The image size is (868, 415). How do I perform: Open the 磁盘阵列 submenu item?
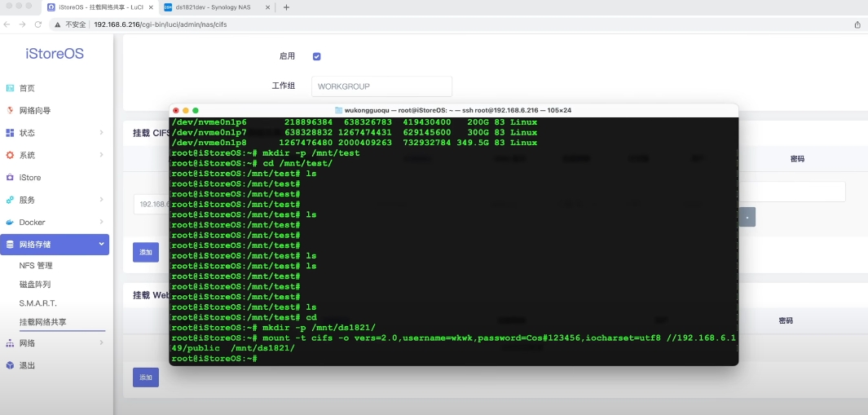click(35, 285)
